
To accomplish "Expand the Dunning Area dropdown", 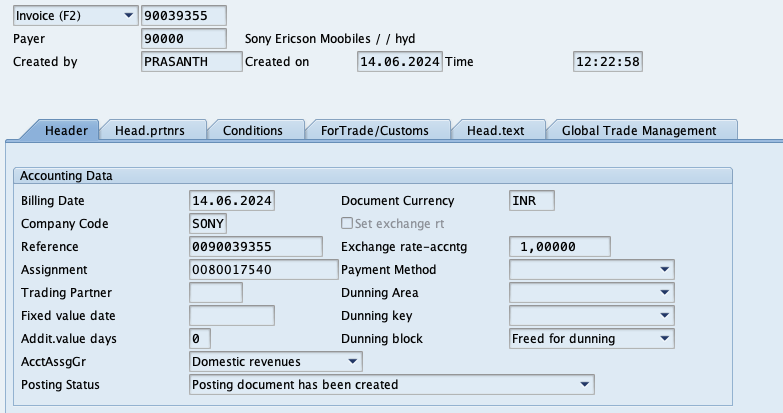I will (664, 293).
